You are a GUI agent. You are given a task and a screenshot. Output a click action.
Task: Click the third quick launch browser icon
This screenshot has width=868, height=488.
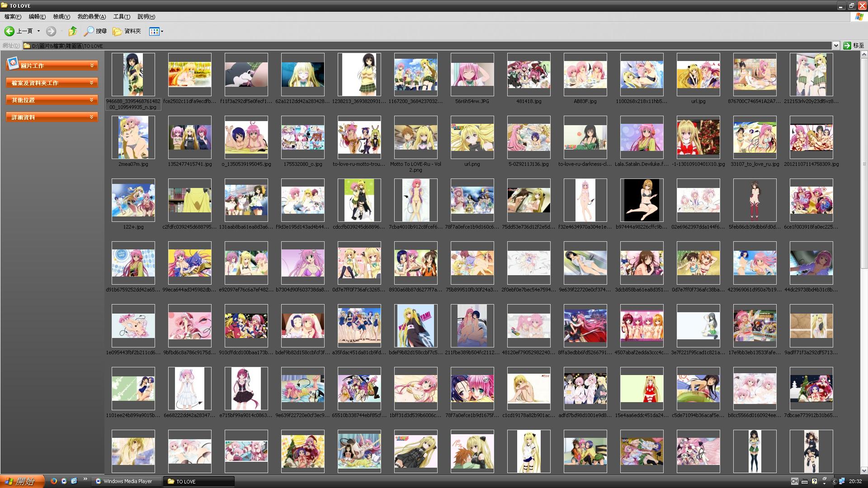74,481
